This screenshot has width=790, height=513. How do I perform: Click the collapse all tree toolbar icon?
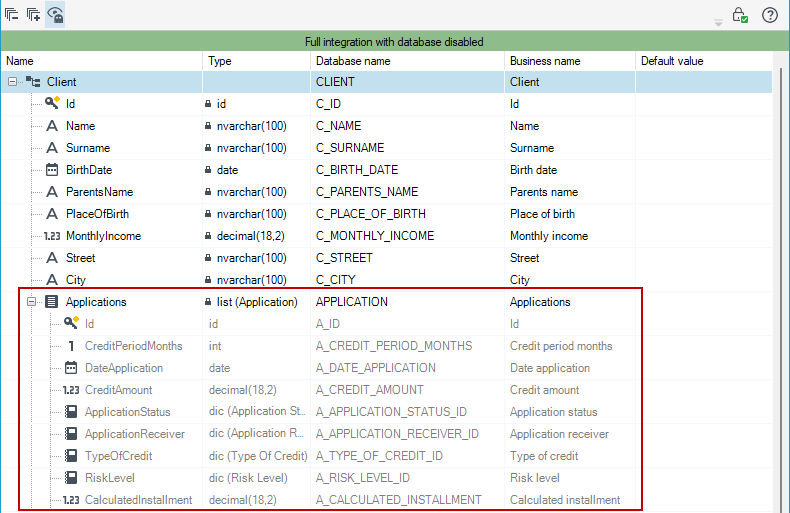(x=12, y=15)
